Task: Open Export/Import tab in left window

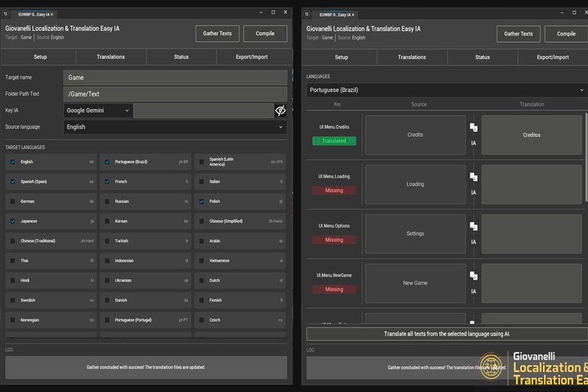Action: [x=251, y=57]
